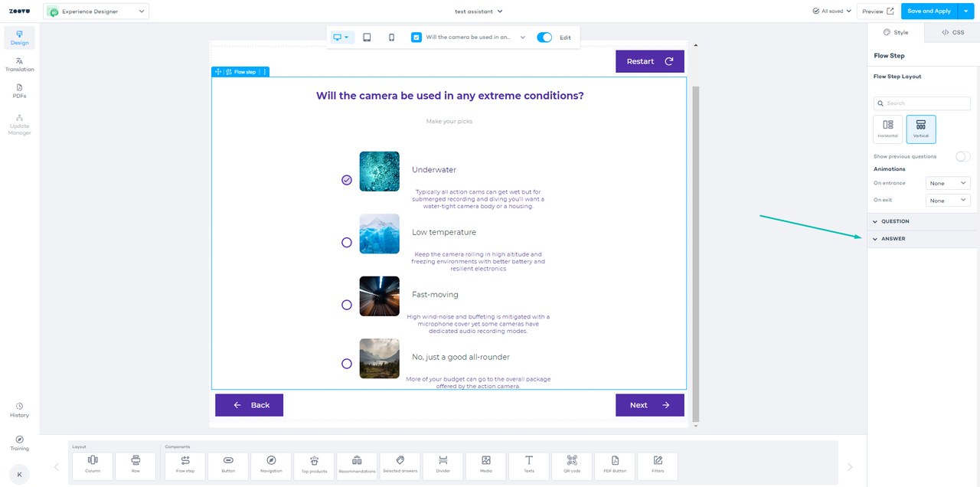Open the PDFs section
The image size is (980, 487).
click(x=19, y=91)
